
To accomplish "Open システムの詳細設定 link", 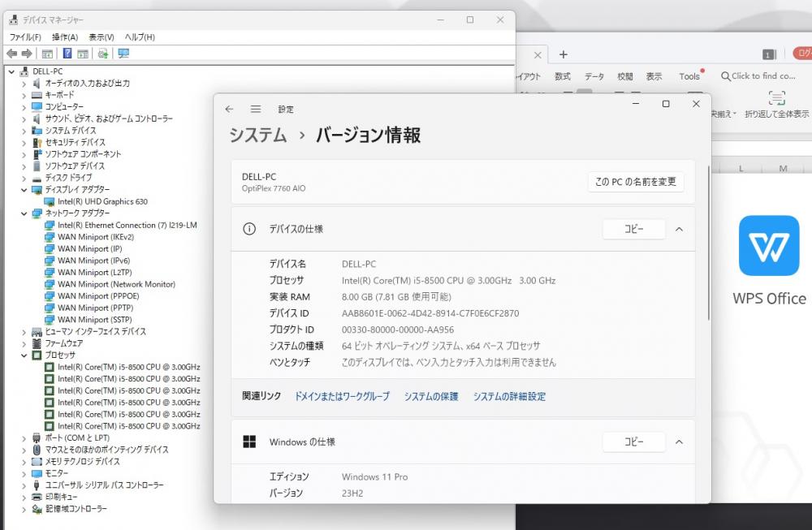I will pyautogui.click(x=509, y=396).
